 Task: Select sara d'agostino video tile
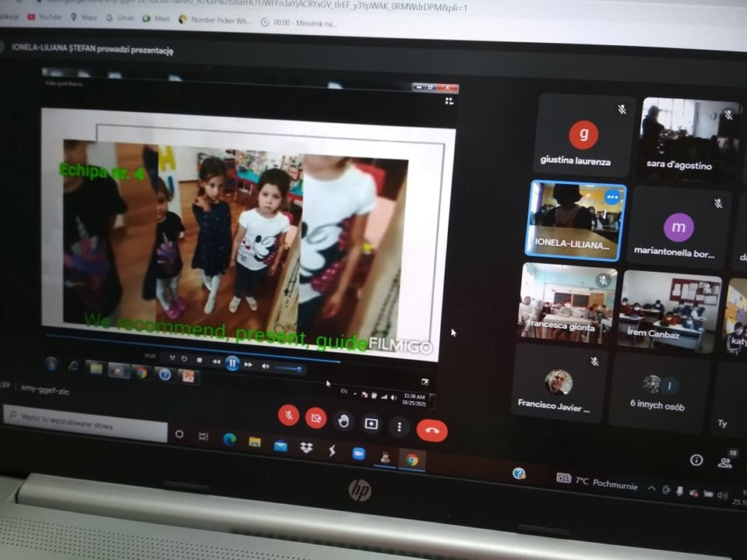pos(689,139)
